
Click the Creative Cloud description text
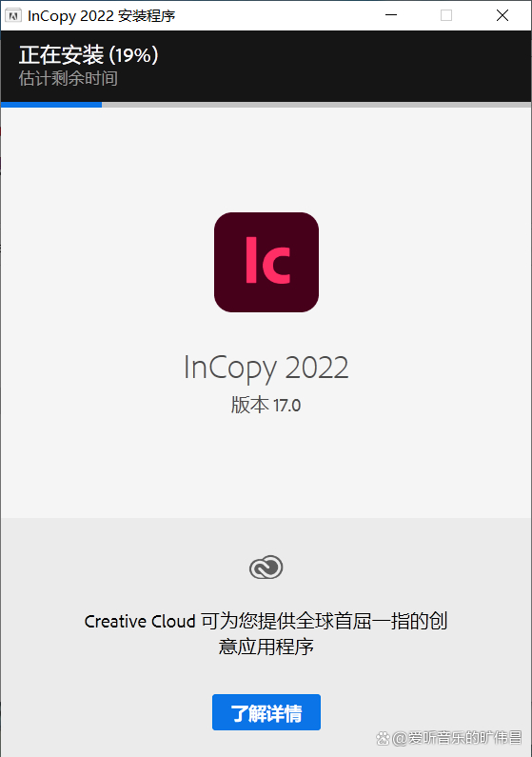coord(266,633)
